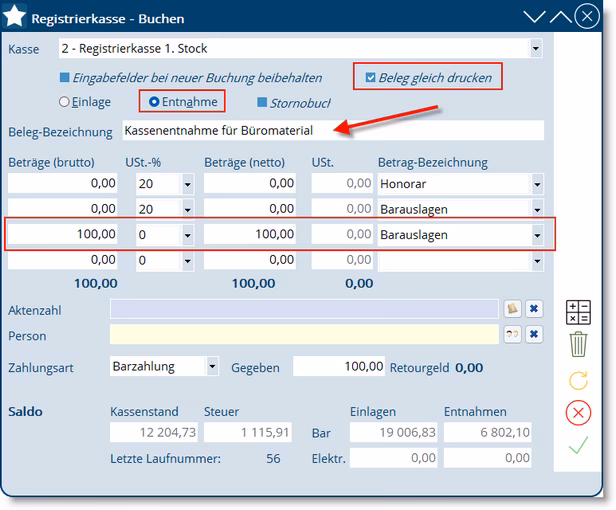Click brutto amount field in Honorar row
Screen dimensions: 616x510
click(62, 183)
